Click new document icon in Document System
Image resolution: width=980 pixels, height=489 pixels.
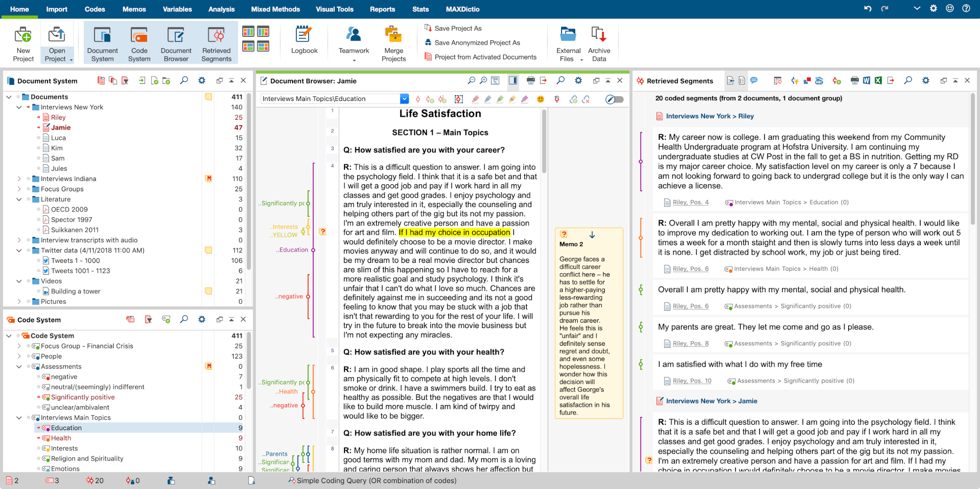[x=154, y=80]
